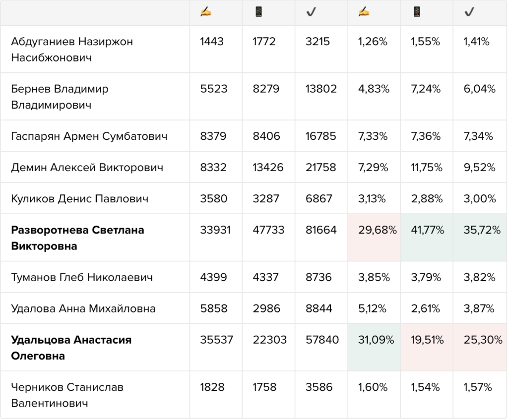
Task: Select the Гаспарян Армен Сумбатович row
Action: tap(254, 136)
